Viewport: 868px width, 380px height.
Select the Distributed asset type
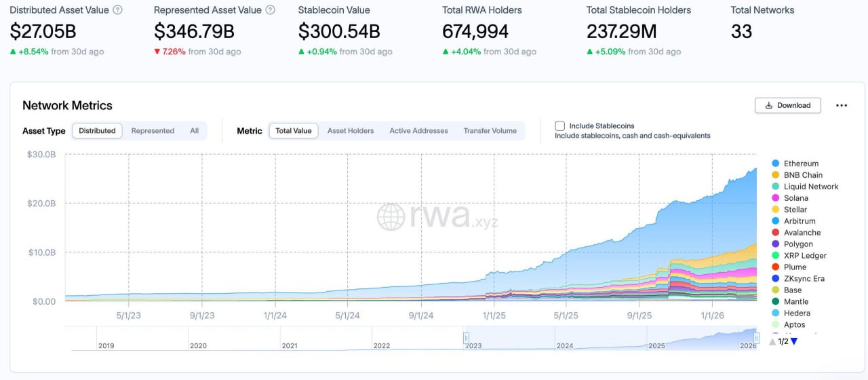click(x=97, y=131)
